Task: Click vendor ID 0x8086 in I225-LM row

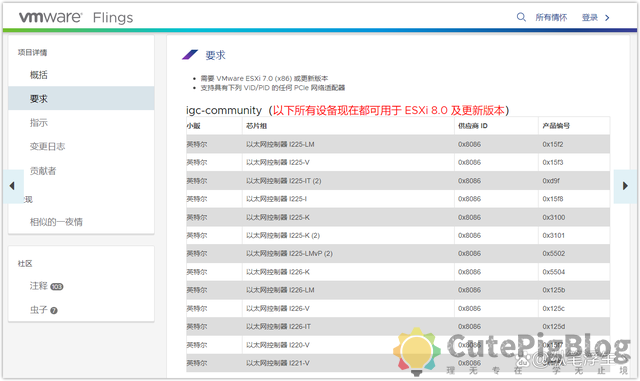Action: pos(469,144)
